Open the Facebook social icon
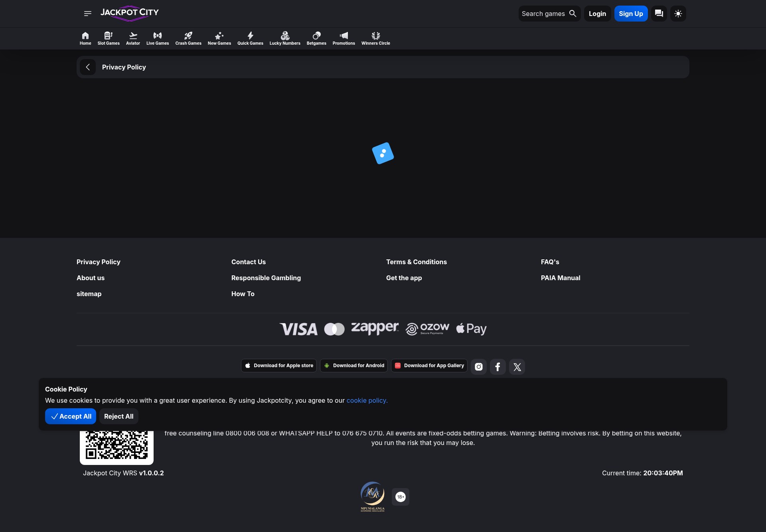 498,367
